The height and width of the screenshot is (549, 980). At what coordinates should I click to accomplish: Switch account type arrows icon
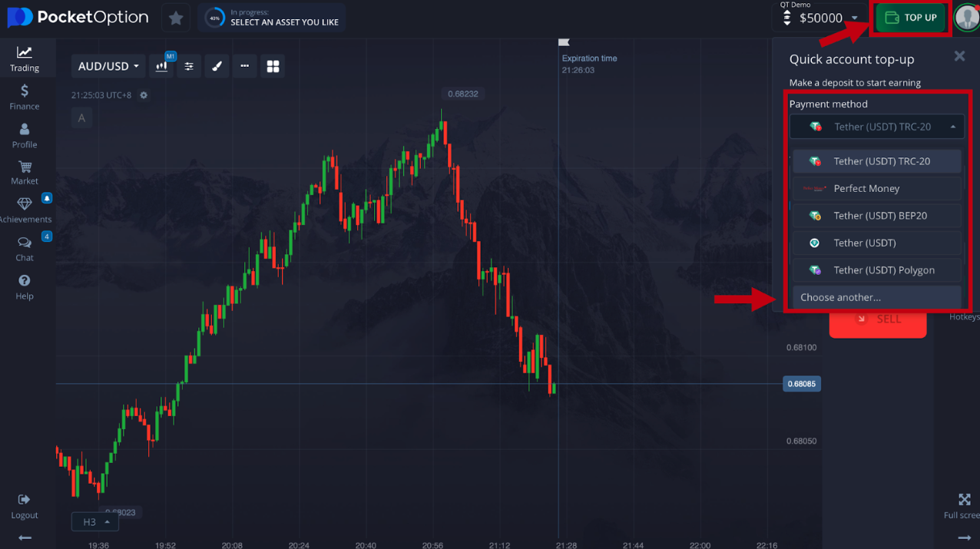click(786, 18)
